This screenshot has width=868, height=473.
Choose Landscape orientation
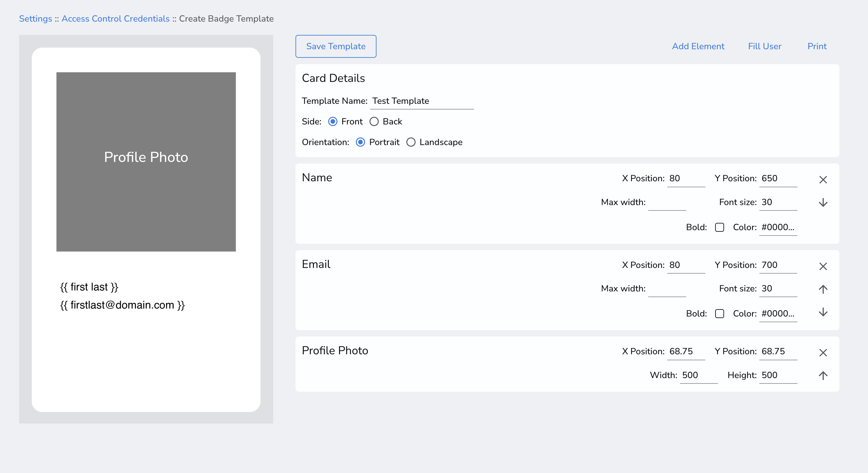coord(411,142)
